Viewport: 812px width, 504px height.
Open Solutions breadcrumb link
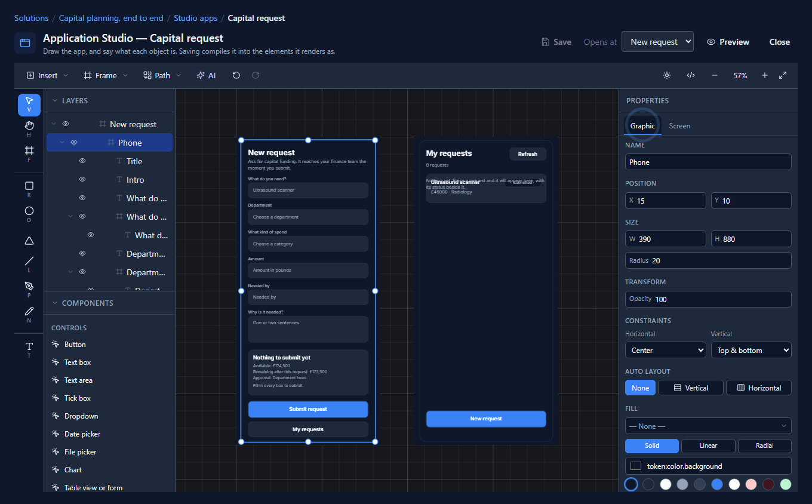(32, 18)
